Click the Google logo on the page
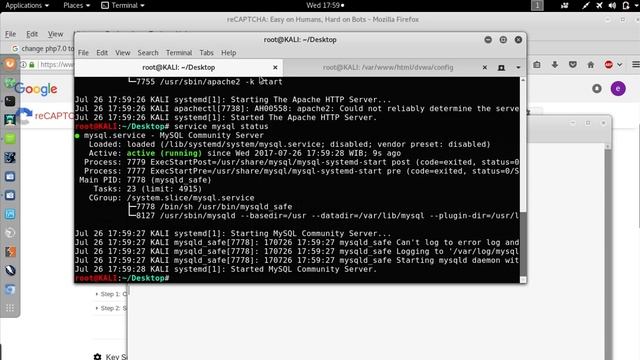This screenshot has width=640, height=360. pyautogui.click(x=36, y=89)
